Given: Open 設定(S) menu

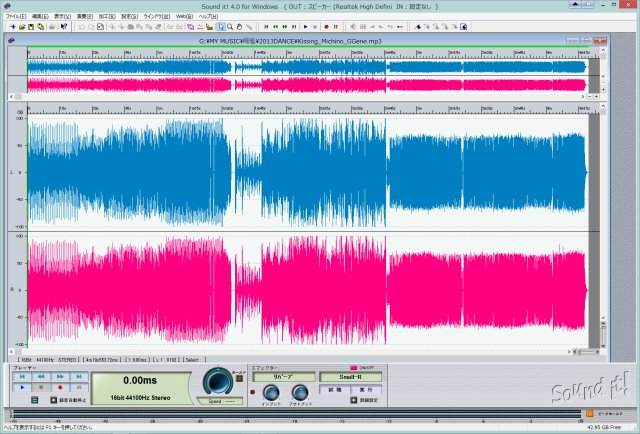Looking at the screenshot, I should (x=129, y=16).
